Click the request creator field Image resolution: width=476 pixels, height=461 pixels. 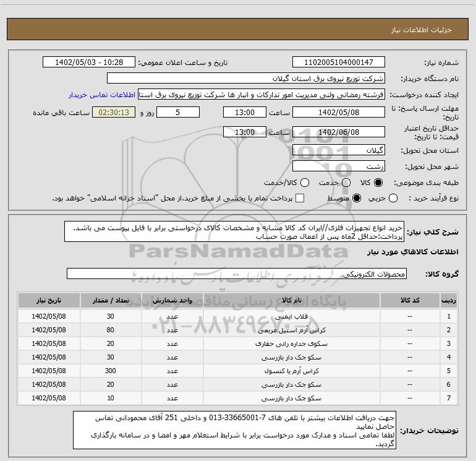tap(261, 95)
